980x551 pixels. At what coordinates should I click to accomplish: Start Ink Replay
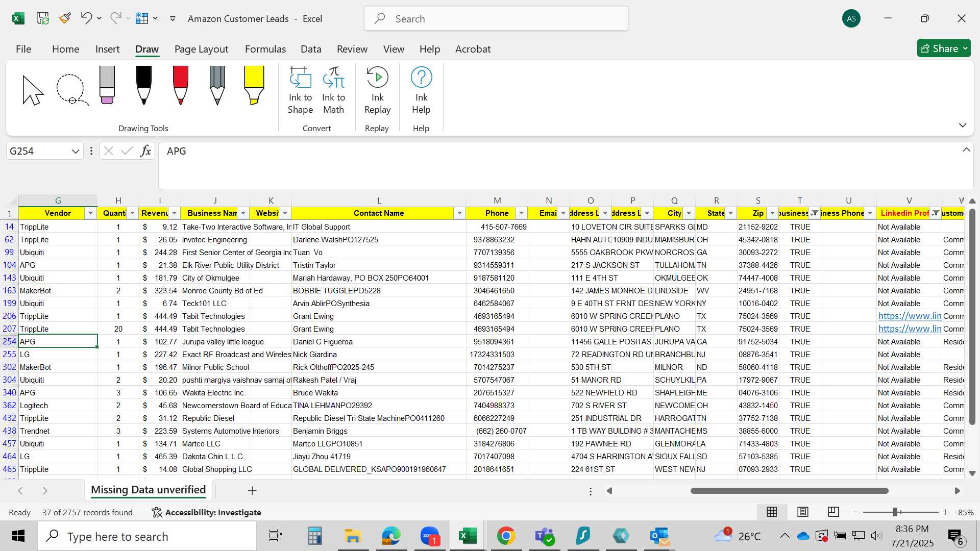[377, 90]
